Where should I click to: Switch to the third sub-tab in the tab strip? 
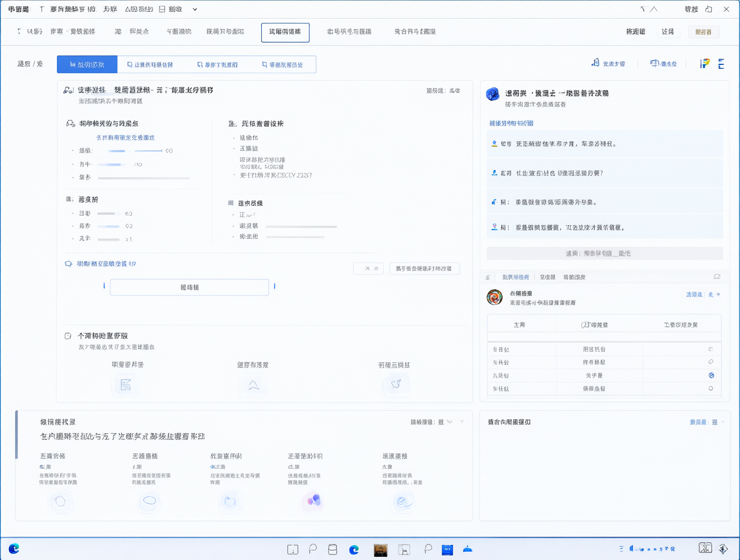217,64
